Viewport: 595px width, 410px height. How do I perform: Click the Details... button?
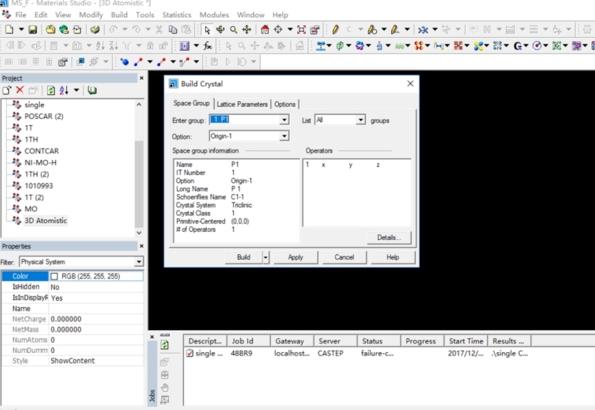(389, 238)
